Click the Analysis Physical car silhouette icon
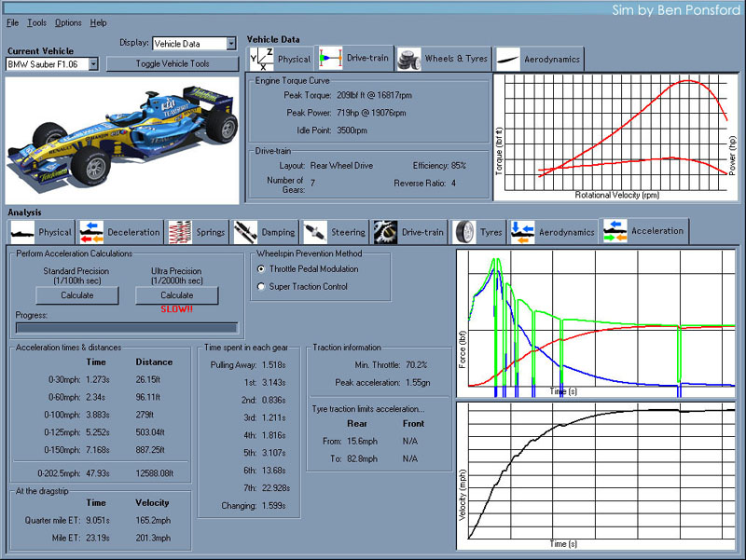This screenshot has height=560, width=746. pyautogui.click(x=22, y=232)
